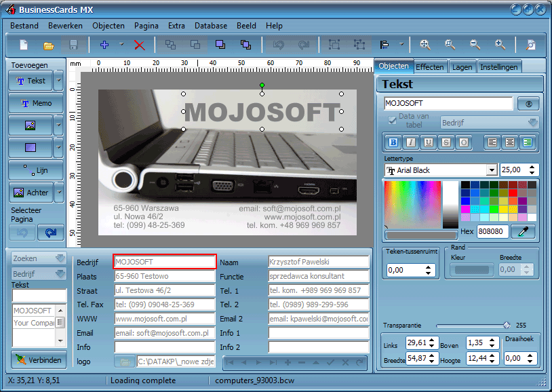Click the send to back icon
The width and height of the screenshot is (552, 392).
[x=245, y=45]
